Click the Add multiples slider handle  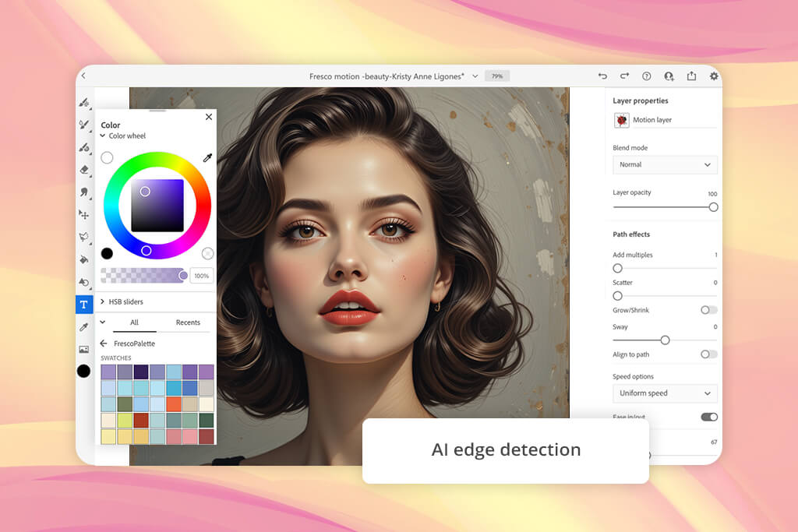click(618, 268)
